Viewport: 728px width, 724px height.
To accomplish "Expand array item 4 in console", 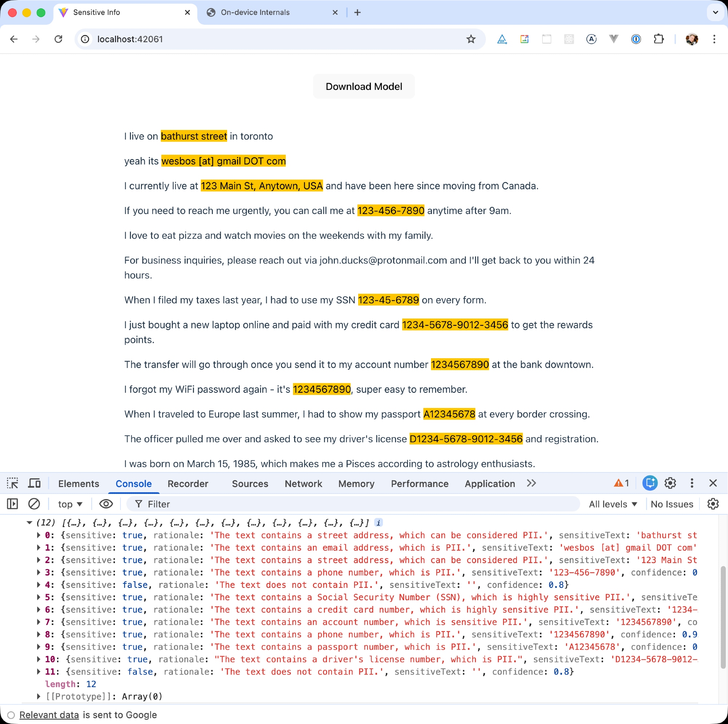I will 39,585.
